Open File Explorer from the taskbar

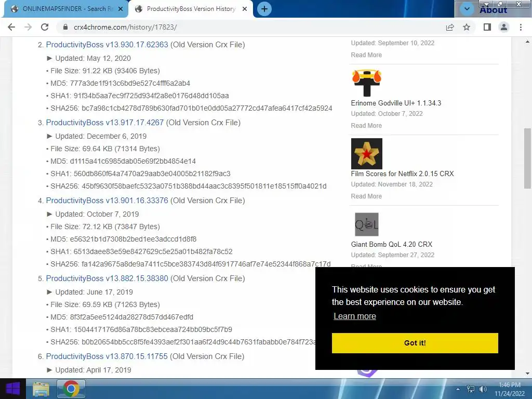pyautogui.click(x=41, y=389)
